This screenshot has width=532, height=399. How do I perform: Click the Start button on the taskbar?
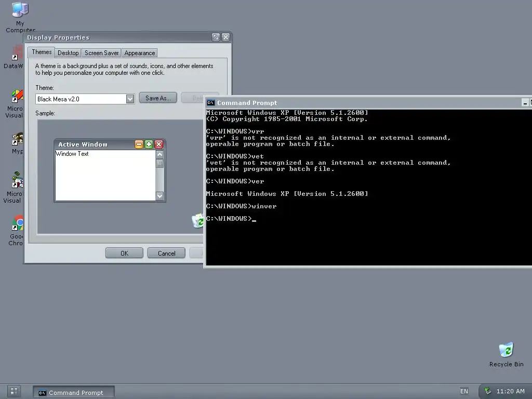coord(14,391)
